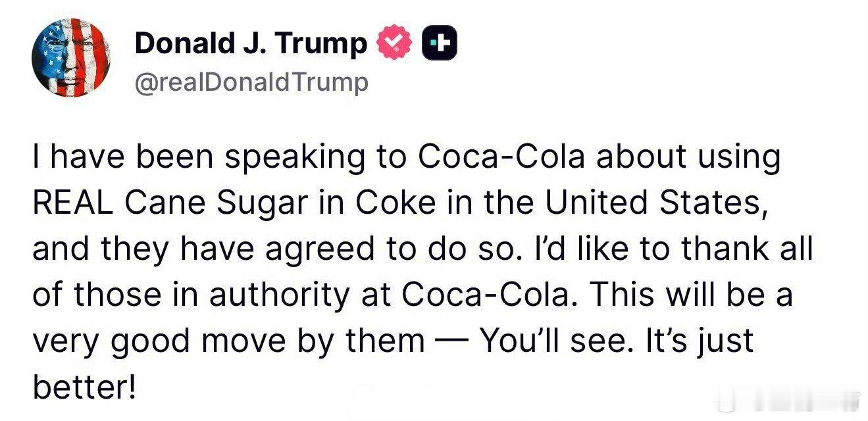Click the final word "better!"

click(x=85, y=387)
